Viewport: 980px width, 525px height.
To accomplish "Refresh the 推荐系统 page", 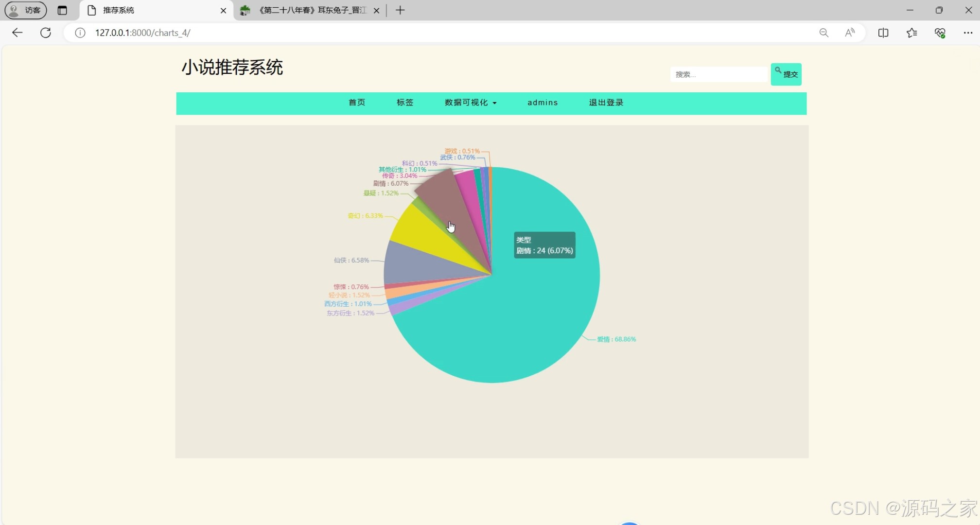I will [46, 33].
